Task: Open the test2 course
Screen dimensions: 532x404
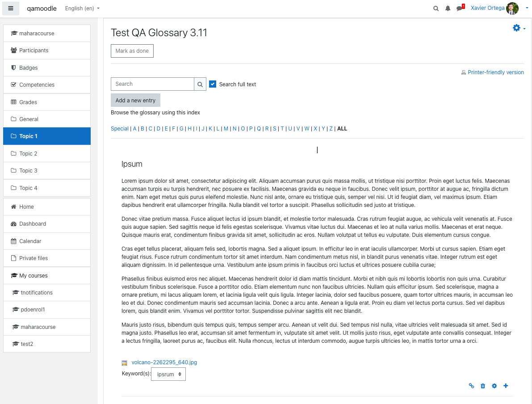Action: pos(47,344)
